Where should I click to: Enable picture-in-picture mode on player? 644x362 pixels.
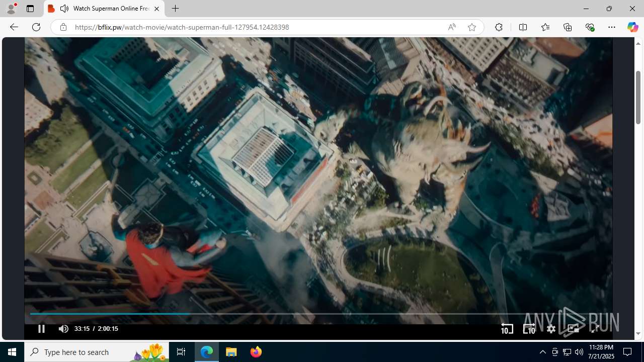pos(573,329)
